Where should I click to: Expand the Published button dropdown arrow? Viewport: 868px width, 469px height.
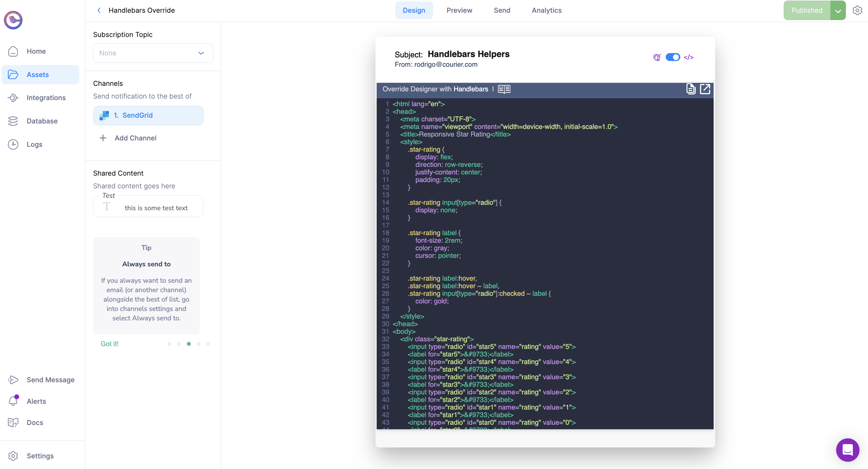(838, 10)
